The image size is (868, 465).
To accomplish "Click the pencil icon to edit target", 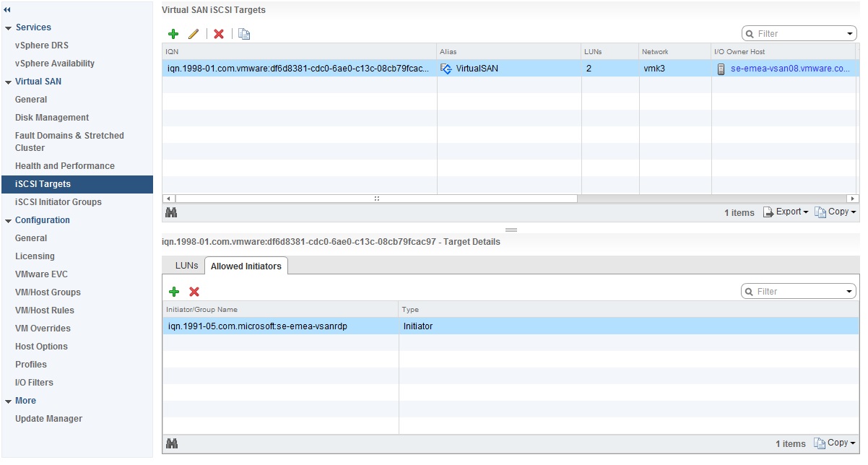I will (x=193, y=34).
